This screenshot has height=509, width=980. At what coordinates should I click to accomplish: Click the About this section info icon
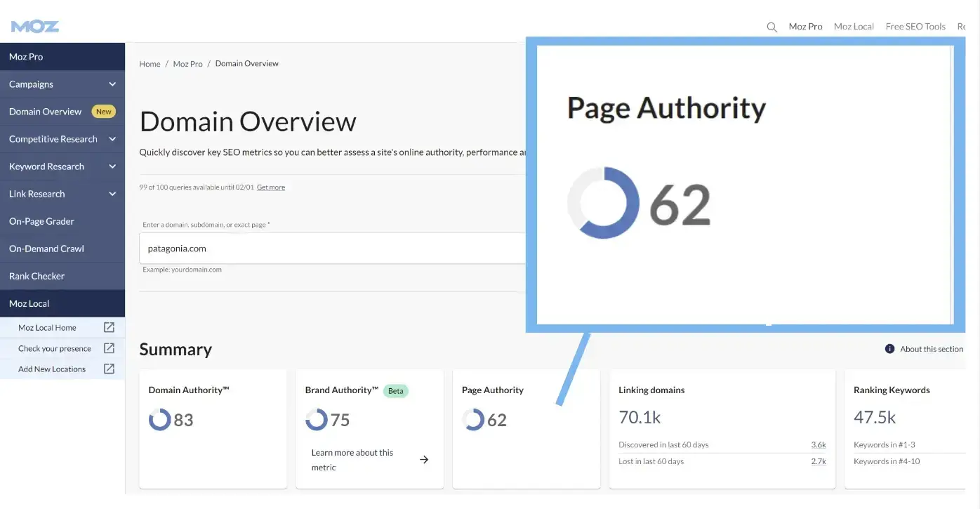click(x=889, y=348)
